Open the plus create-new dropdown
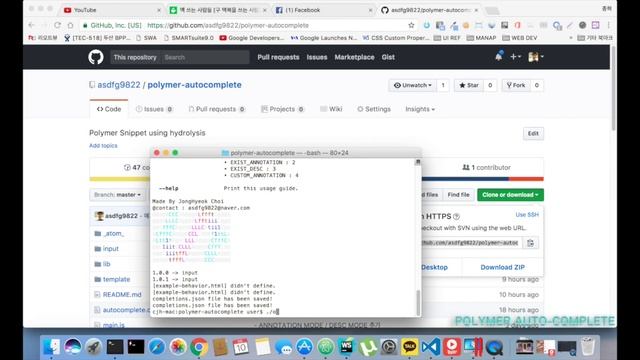 click(515, 57)
